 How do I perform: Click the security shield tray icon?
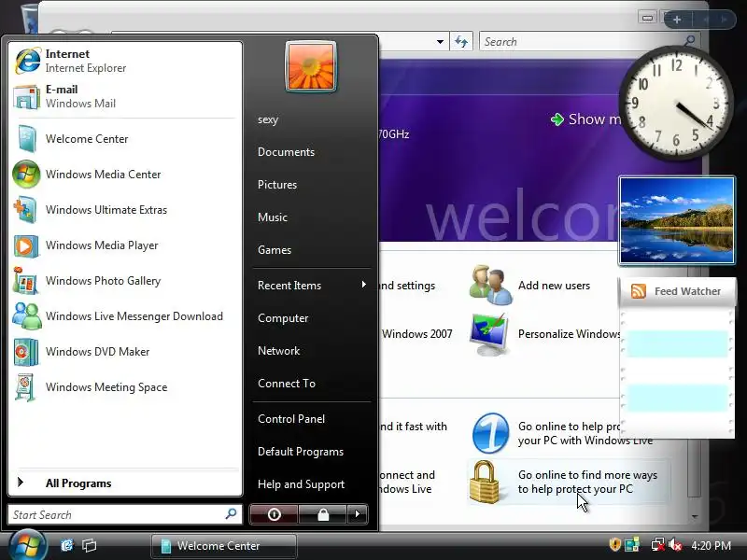click(615, 544)
